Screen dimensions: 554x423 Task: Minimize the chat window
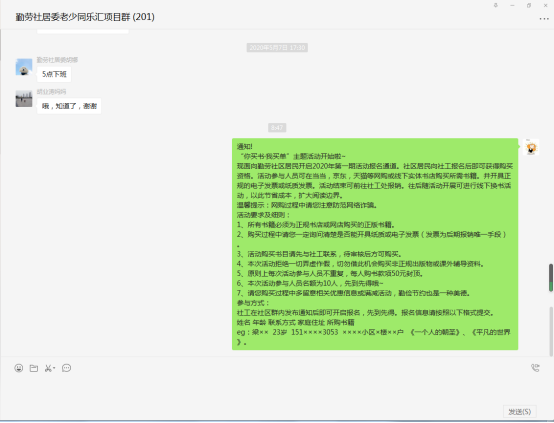tap(512, 5)
